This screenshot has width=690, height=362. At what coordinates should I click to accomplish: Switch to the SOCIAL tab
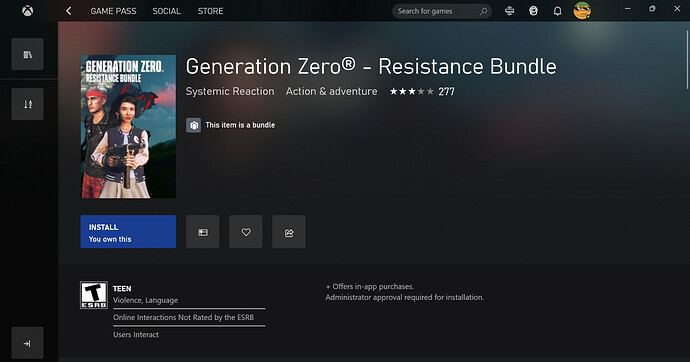tap(166, 11)
